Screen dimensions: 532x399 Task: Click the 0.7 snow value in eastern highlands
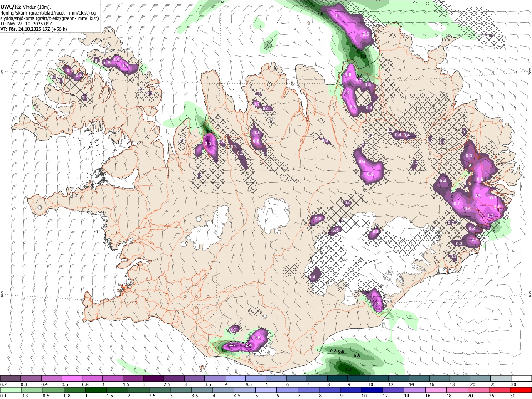click(x=457, y=204)
